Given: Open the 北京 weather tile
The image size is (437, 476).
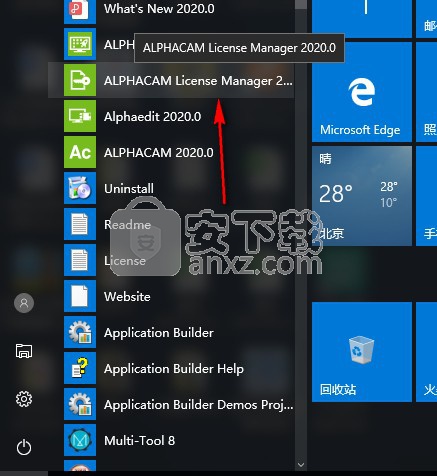Looking at the screenshot, I should pyautogui.click(x=362, y=196).
